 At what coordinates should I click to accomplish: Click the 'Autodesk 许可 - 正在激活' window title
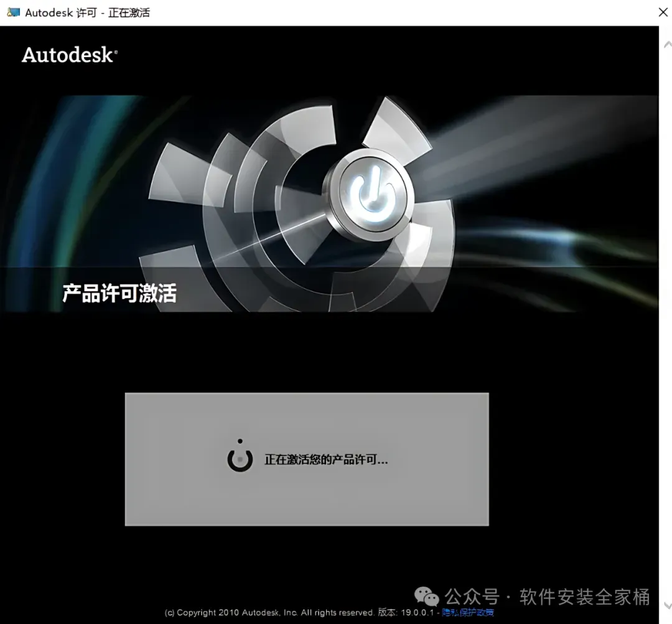point(88,13)
